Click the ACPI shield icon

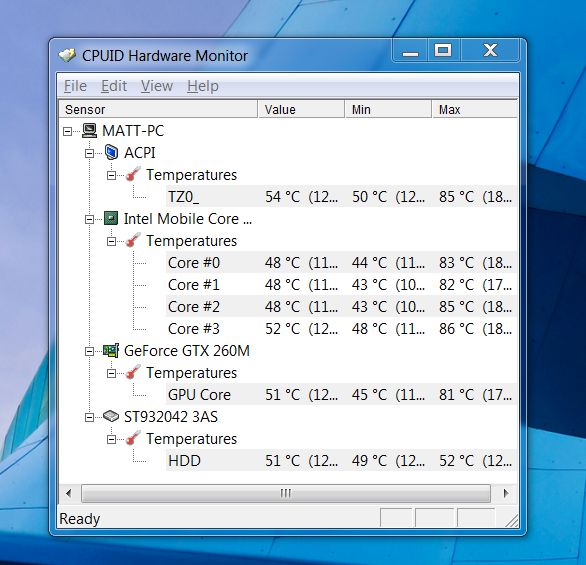point(111,152)
